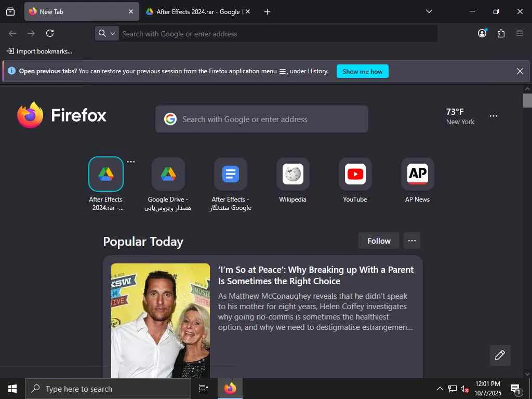Click the scrollbar down arrow

[x=527, y=374]
